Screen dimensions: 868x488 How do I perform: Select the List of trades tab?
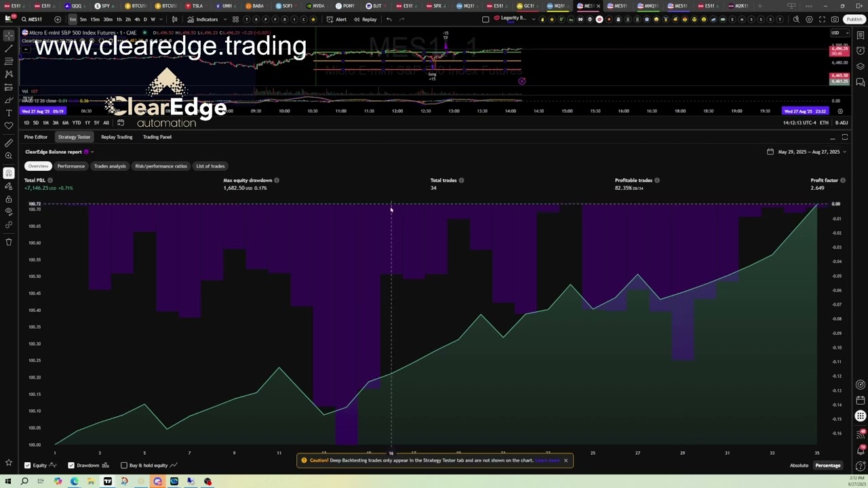[x=210, y=166]
